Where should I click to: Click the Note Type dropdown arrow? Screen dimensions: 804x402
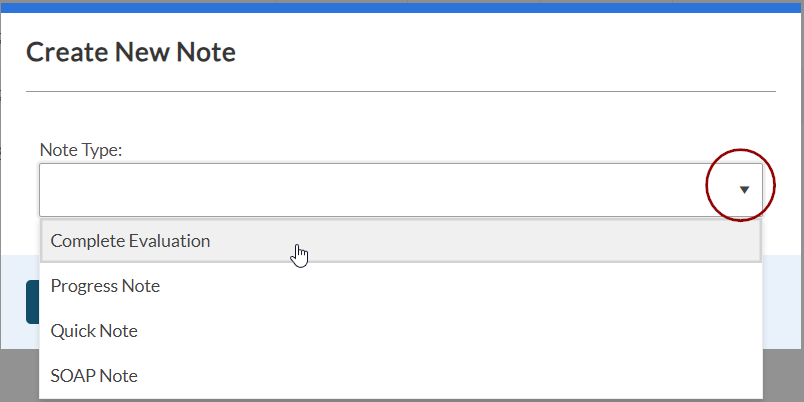click(x=744, y=189)
